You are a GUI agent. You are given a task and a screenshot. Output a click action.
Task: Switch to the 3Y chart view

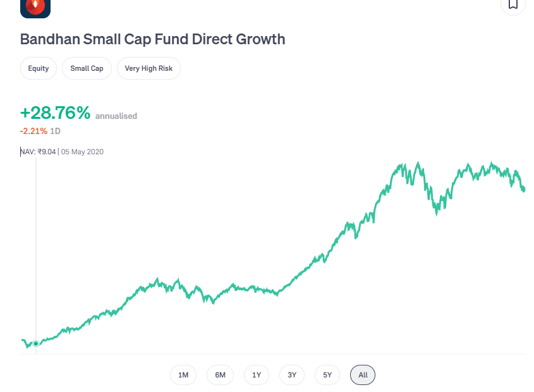click(x=291, y=374)
